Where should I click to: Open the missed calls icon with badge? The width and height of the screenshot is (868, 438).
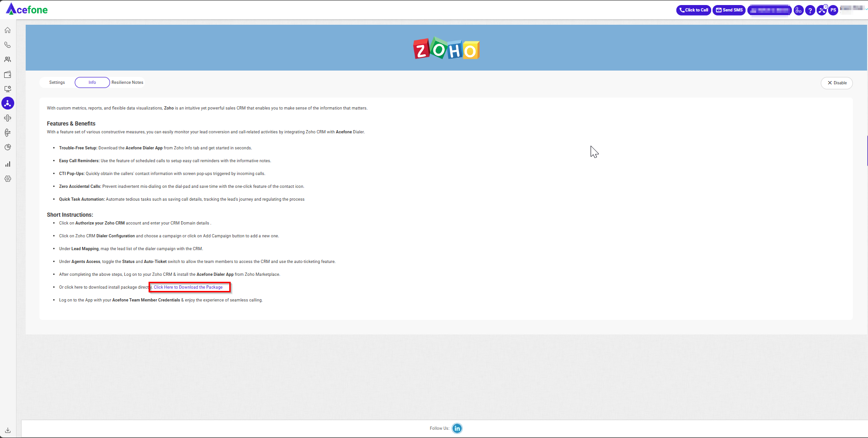coord(822,10)
